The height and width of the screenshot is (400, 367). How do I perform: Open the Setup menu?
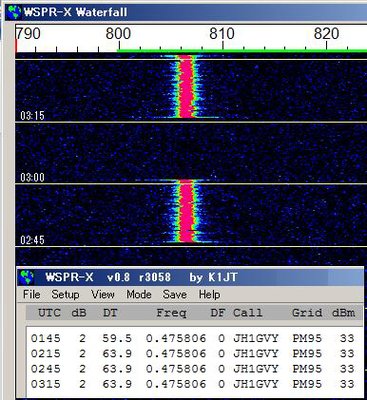(x=65, y=295)
